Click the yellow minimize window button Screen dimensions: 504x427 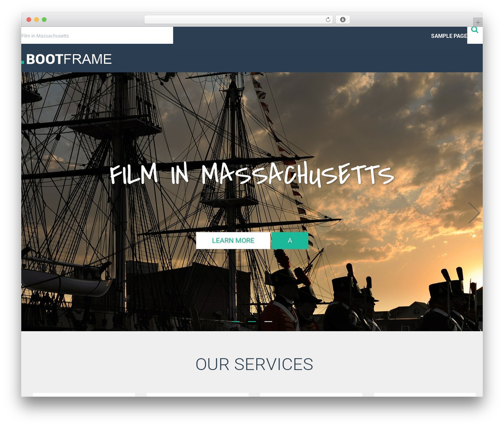(x=37, y=20)
